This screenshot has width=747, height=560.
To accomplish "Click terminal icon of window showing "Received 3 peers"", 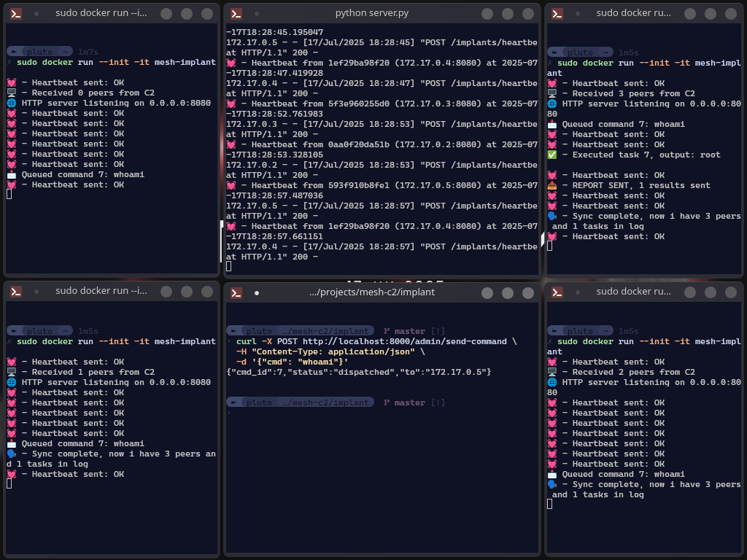I will click(557, 13).
